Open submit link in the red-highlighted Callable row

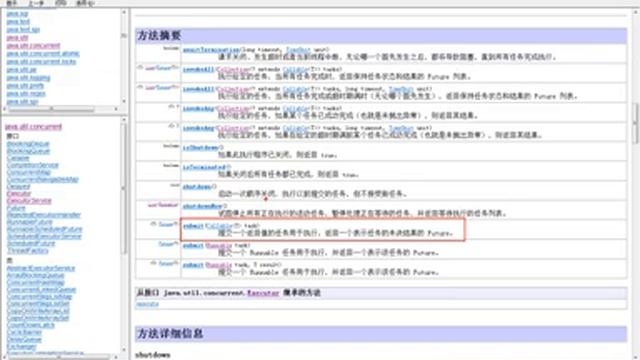click(193, 226)
